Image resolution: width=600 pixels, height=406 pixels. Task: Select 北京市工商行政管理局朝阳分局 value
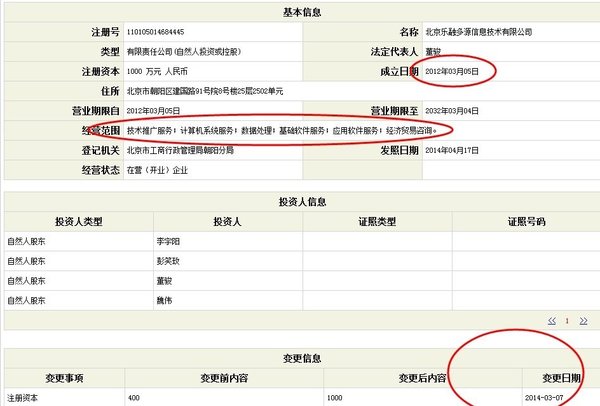[x=180, y=150]
